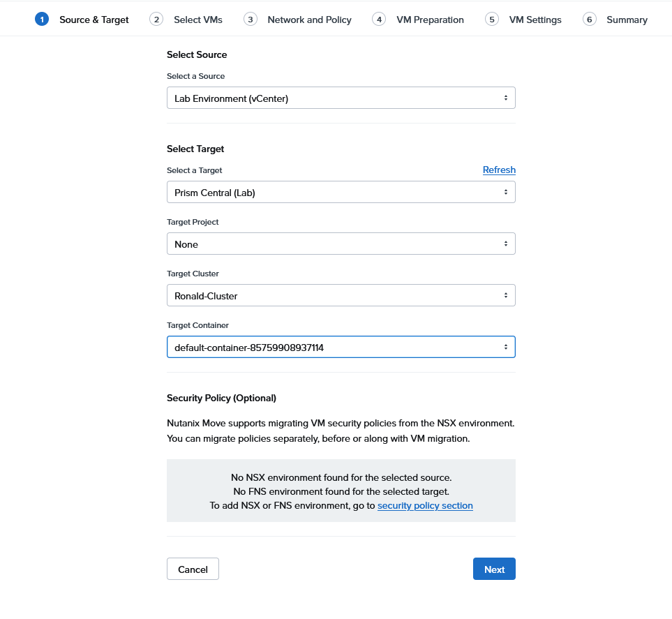This screenshot has width=672, height=619.
Task: Click the step 4 number circle
Action: point(379,20)
